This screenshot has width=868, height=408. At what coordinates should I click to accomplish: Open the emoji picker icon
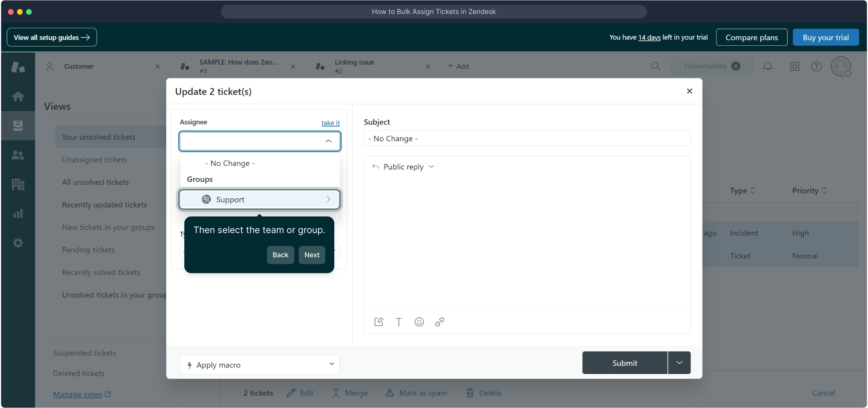[419, 322]
